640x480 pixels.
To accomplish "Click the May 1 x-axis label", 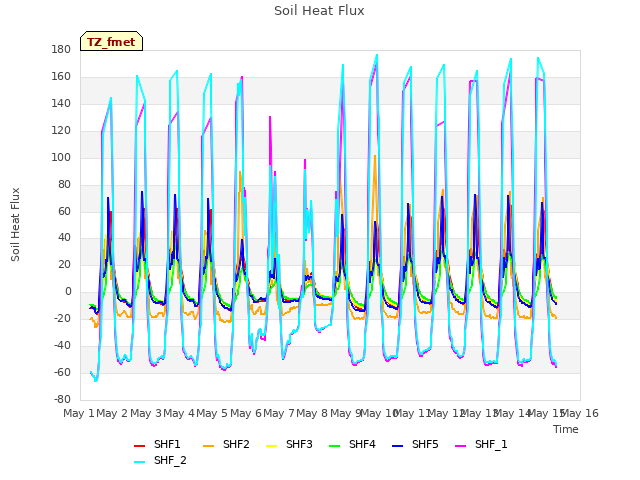I will (x=79, y=413).
